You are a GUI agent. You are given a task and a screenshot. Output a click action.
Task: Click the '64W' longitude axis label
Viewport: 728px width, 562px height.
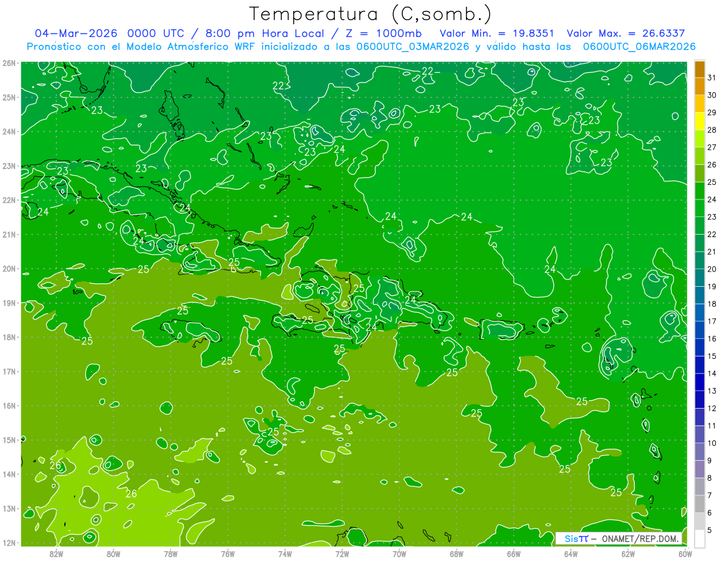[571, 554]
